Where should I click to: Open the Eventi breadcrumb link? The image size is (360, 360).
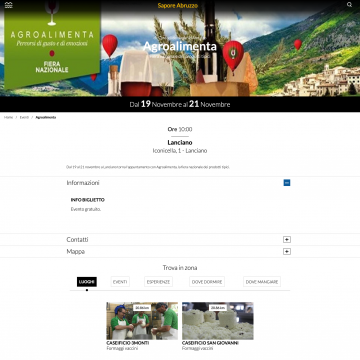coord(24,117)
